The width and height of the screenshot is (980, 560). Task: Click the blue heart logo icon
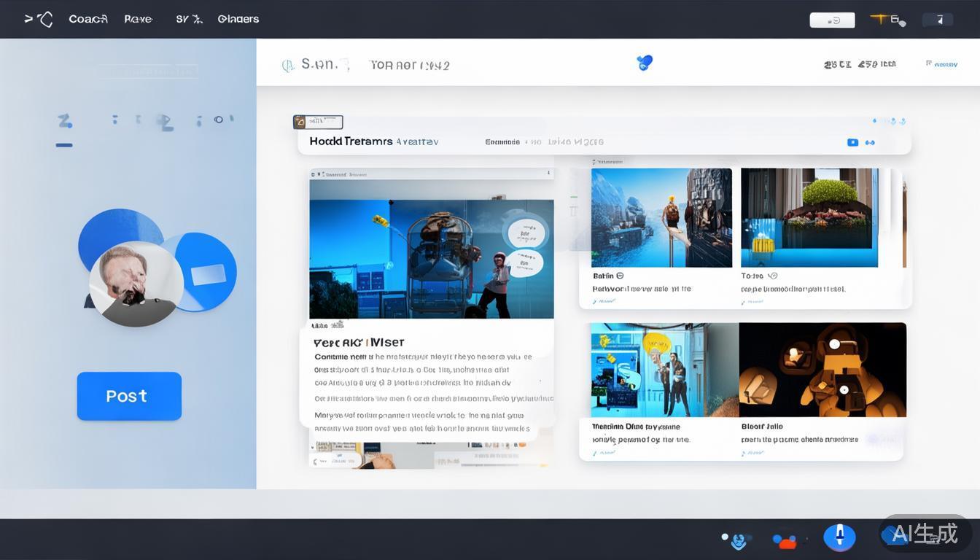[x=644, y=63]
